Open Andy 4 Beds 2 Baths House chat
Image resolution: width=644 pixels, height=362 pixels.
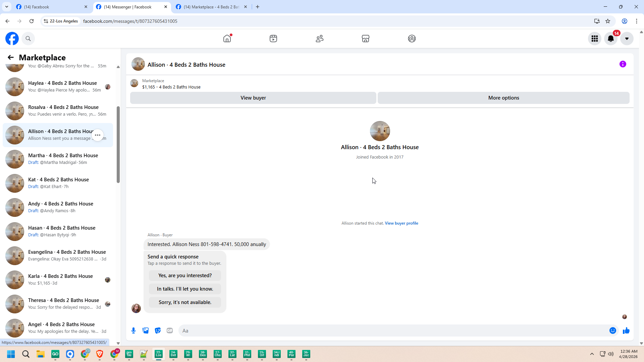(58, 207)
